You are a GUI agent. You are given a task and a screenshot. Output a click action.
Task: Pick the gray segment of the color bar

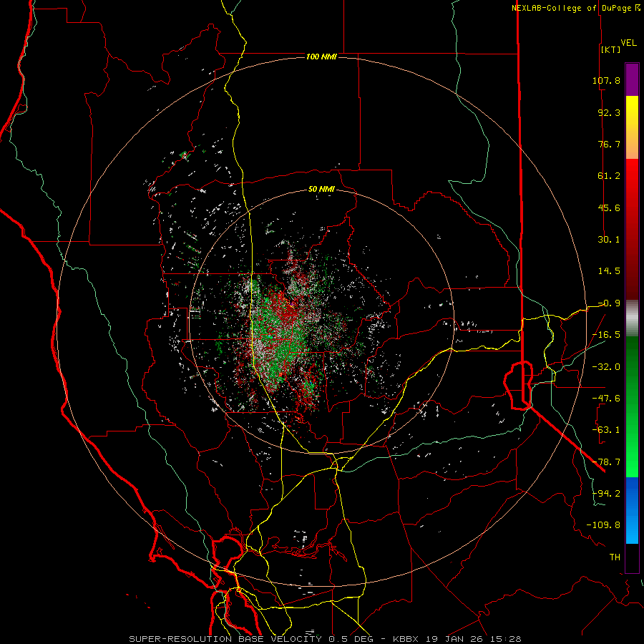632,318
